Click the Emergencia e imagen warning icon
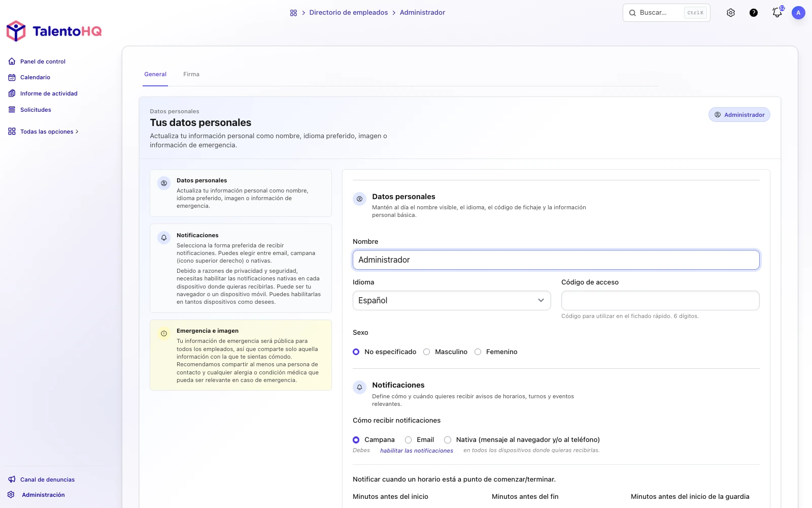 pyautogui.click(x=164, y=334)
